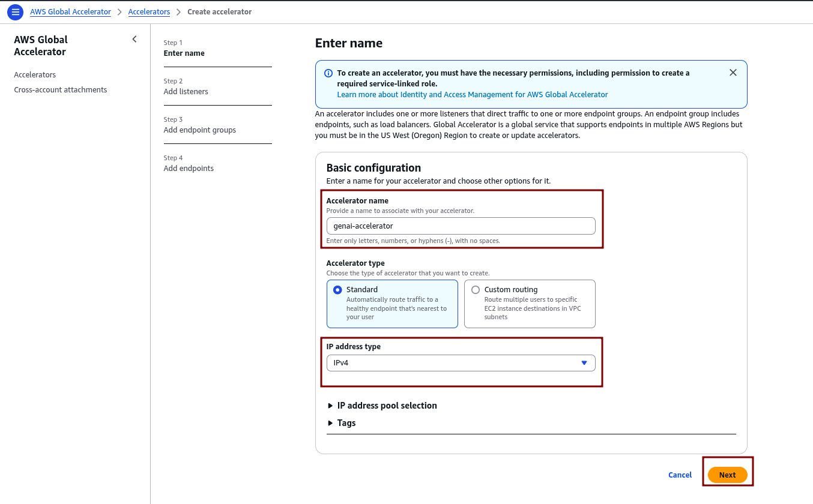The width and height of the screenshot is (813, 504).
Task: Open the IP address type dropdown
Action: tap(461, 363)
